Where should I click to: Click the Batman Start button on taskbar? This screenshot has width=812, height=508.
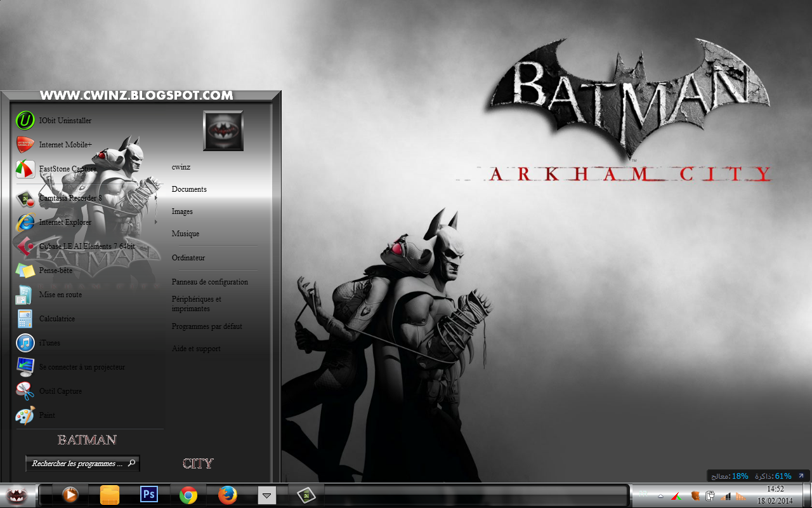click(x=16, y=495)
